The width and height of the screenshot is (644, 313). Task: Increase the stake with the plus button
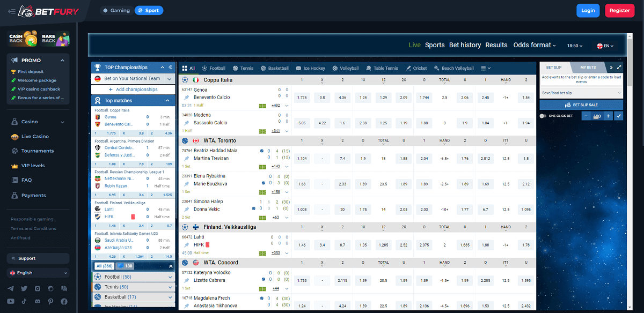(608, 116)
